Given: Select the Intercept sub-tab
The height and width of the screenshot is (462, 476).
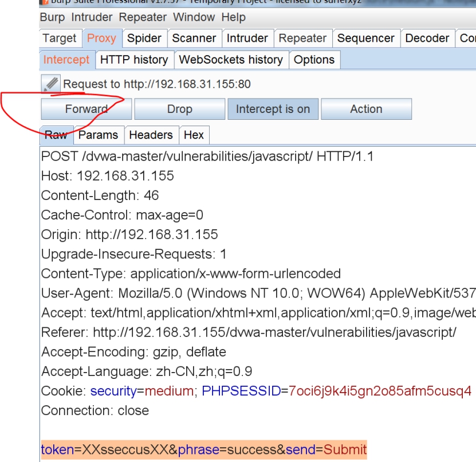Looking at the screenshot, I should 66,60.
